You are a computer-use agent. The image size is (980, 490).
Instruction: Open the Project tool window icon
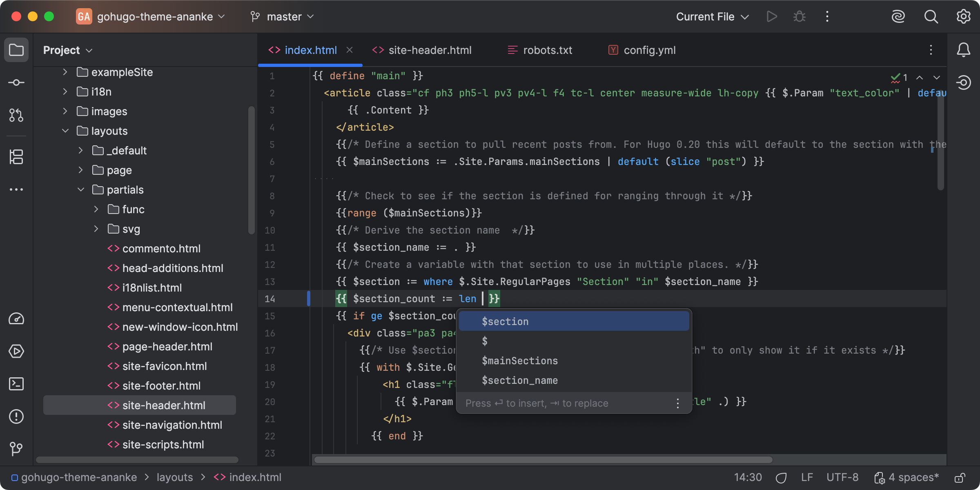(16, 50)
